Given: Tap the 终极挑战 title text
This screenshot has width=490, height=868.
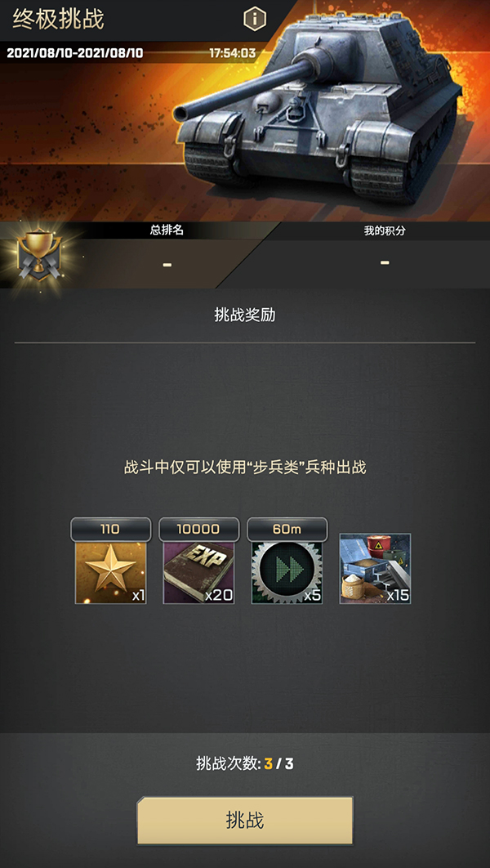Looking at the screenshot, I should tap(58, 20).
